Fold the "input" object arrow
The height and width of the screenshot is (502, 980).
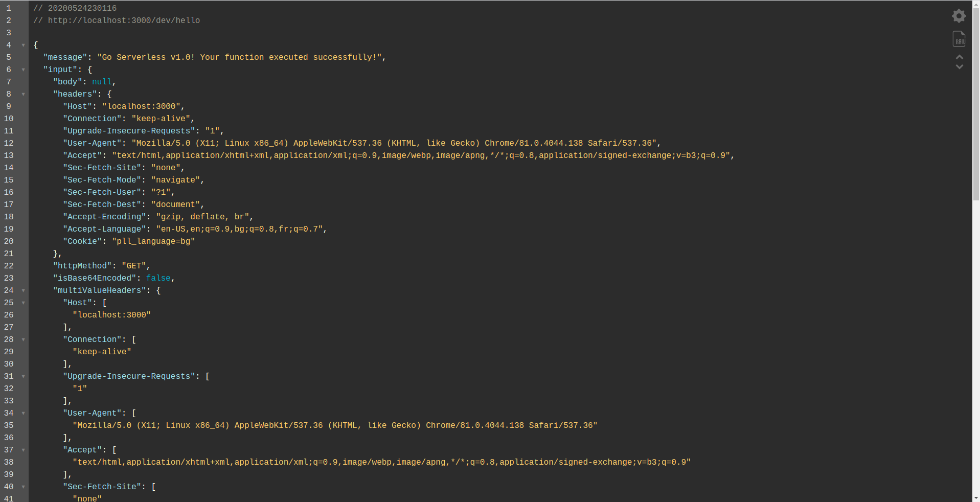coord(23,70)
